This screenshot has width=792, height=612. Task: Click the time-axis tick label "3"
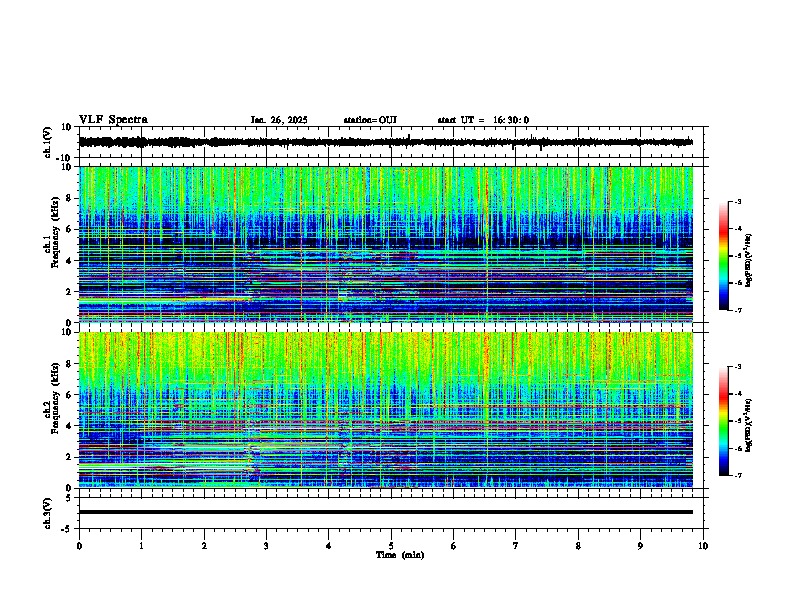tap(266, 546)
